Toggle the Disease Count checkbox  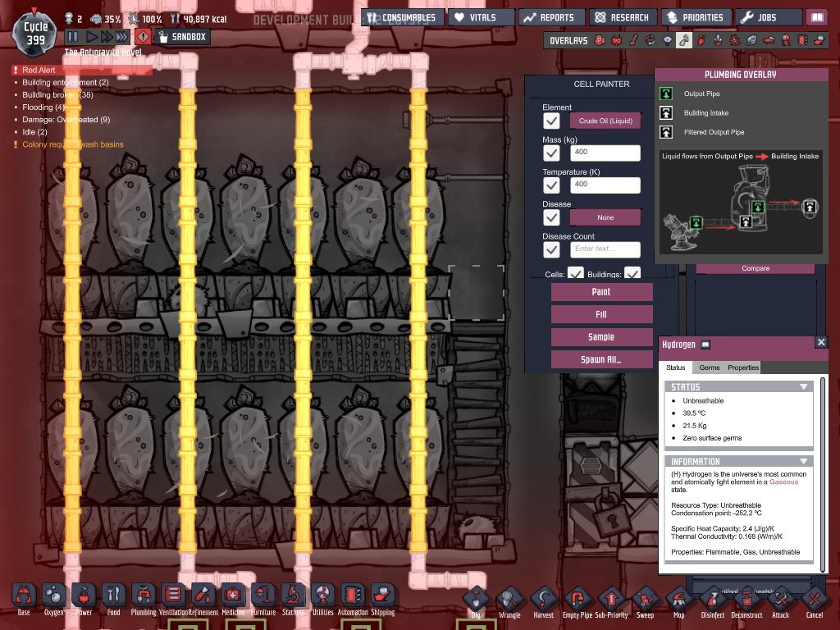pyautogui.click(x=552, y=249)
